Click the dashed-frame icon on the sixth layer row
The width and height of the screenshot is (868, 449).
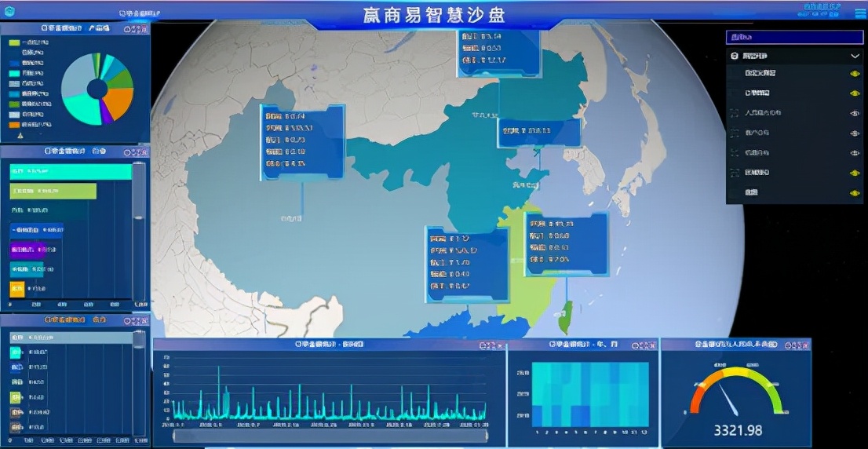735,173
